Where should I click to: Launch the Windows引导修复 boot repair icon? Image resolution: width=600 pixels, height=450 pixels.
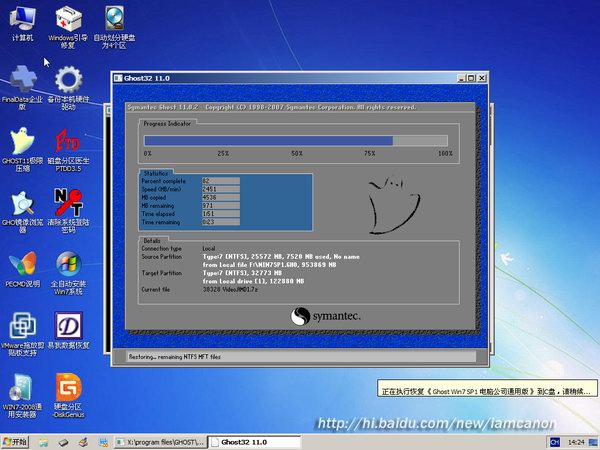(x=68, y=27)
